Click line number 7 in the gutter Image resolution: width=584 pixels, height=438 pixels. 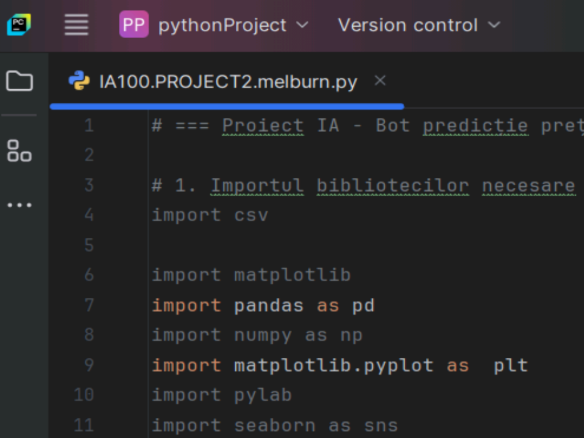(x=89, y=305)
